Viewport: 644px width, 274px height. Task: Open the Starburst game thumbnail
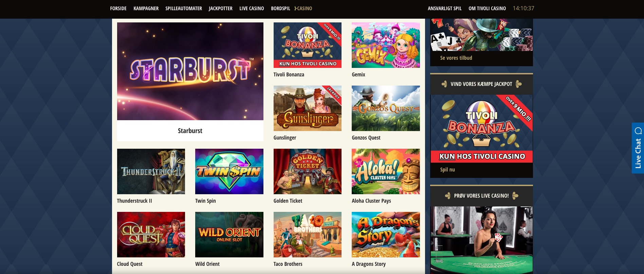point(190,71)
